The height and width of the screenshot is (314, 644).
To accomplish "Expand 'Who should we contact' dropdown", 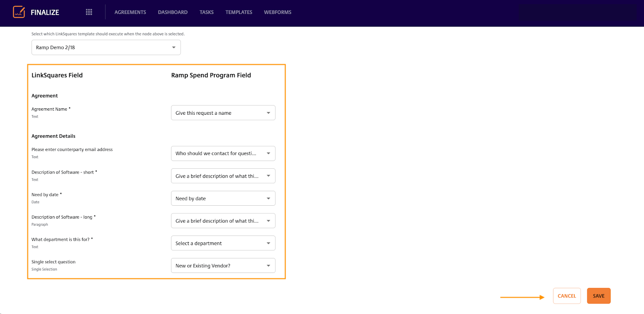I will (x=223, y=153).
